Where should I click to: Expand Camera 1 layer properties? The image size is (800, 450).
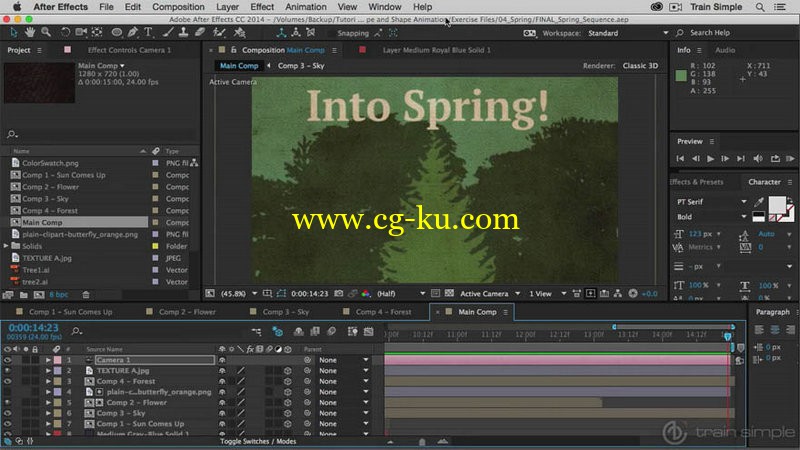coord(48,360)
